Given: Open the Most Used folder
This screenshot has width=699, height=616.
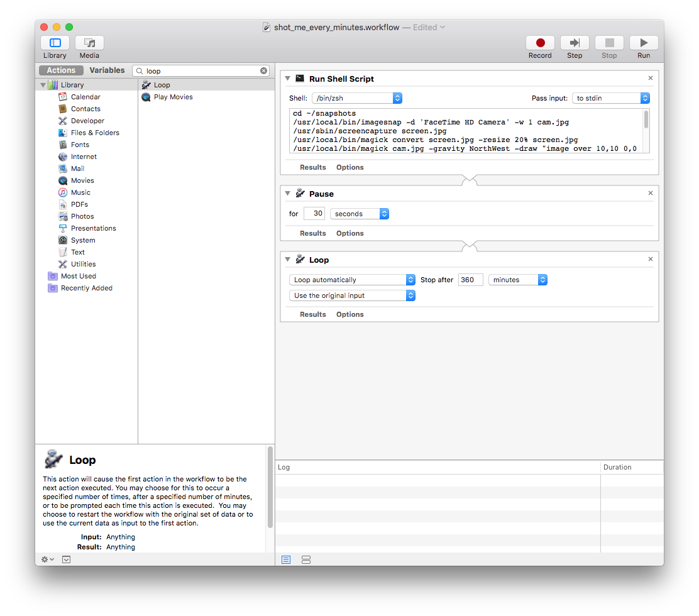Looking at the screenshot, I should [x=79, y=277].
